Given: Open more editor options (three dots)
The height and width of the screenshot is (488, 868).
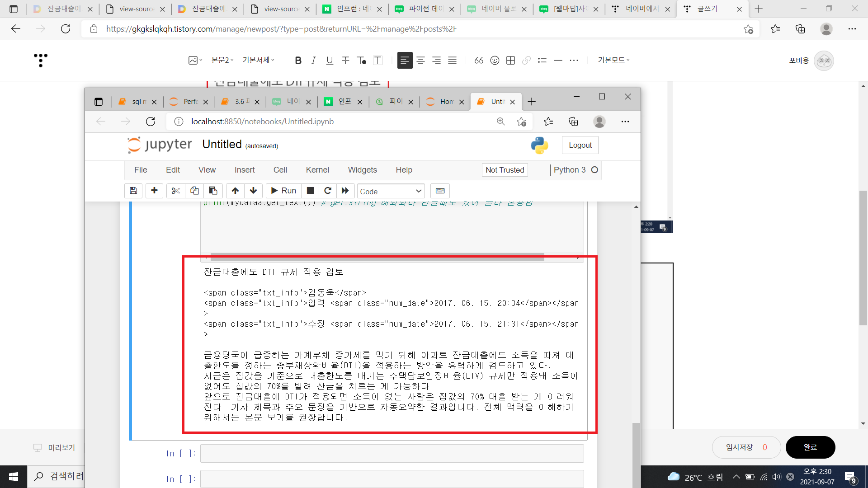Looking at the screenshot, I should [574, 60].
